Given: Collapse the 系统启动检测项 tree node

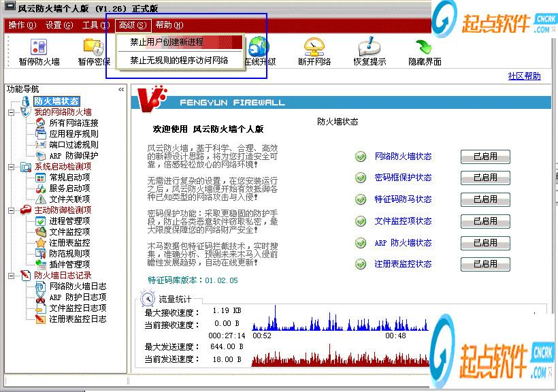Looking at the screenshot, I should pyautogui.click(x=12, y=167).
